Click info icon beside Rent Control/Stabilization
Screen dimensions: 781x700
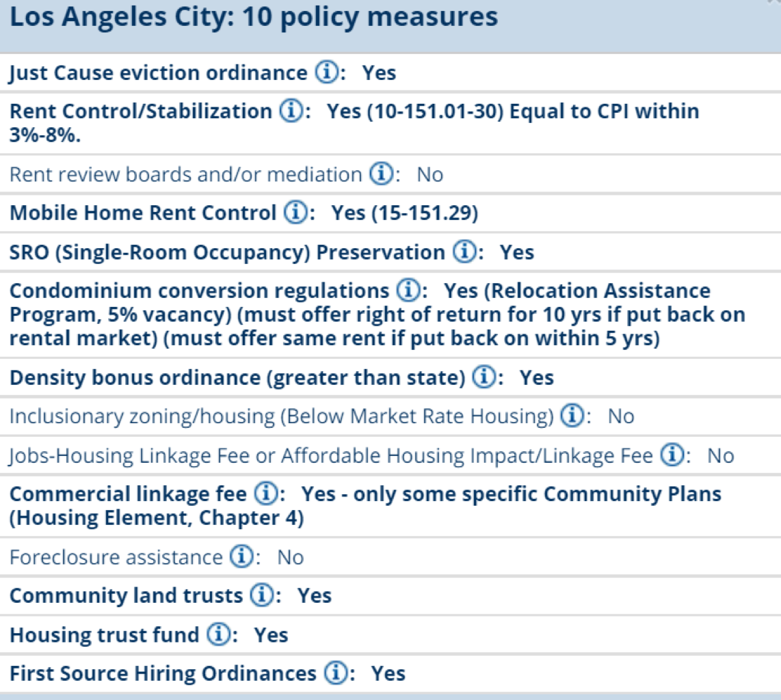(291, 111)
